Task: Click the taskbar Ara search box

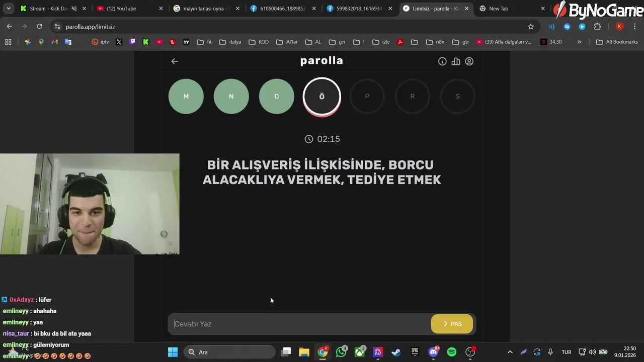Action: pos(229,352)
